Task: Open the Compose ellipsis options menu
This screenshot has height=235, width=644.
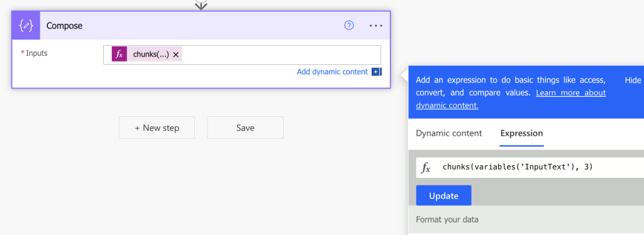Action: 376,25
